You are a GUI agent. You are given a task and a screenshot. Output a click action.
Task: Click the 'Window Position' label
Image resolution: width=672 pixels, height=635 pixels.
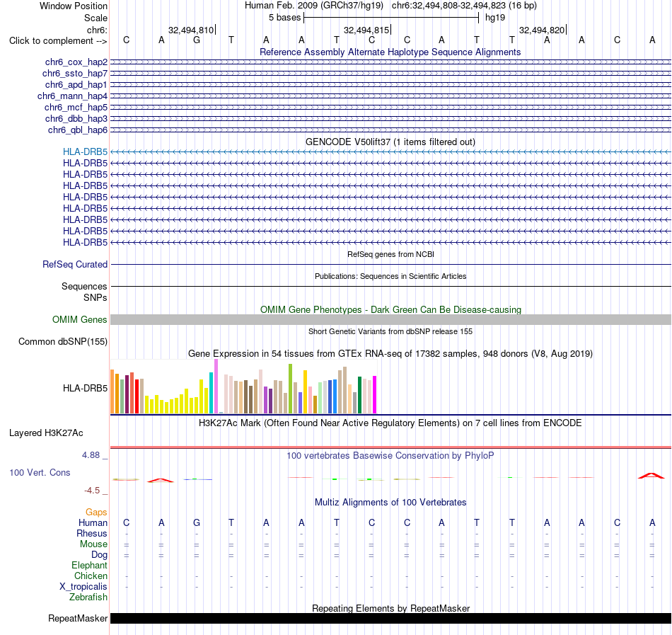pos(74,6)
